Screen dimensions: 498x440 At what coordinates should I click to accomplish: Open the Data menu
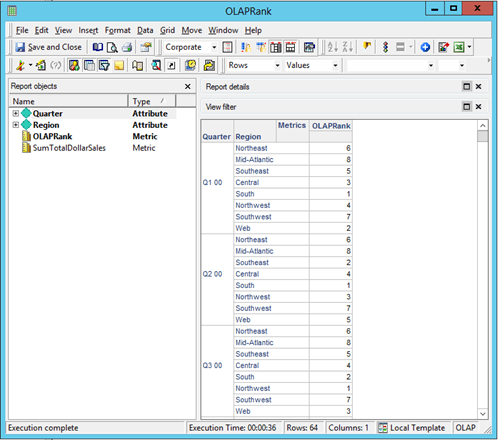[x=145, y=30]
